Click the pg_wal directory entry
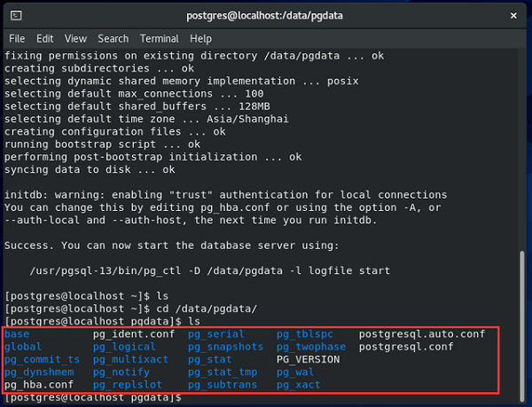 click(295, 372)
